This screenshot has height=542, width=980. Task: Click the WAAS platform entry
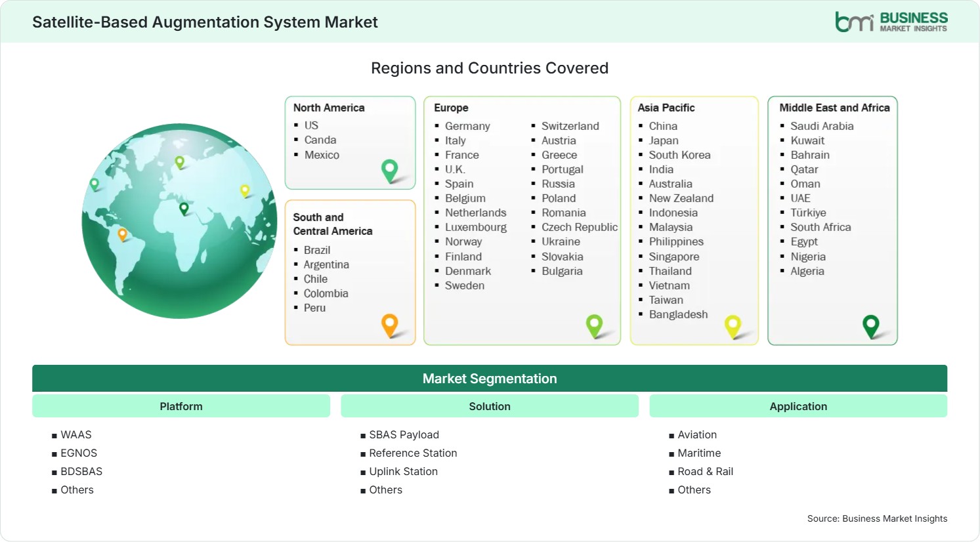[76, 434]
